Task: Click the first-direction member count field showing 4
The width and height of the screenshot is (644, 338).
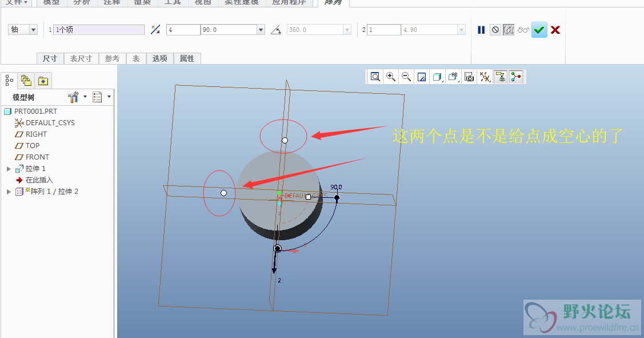Action: tap(183, 30)
